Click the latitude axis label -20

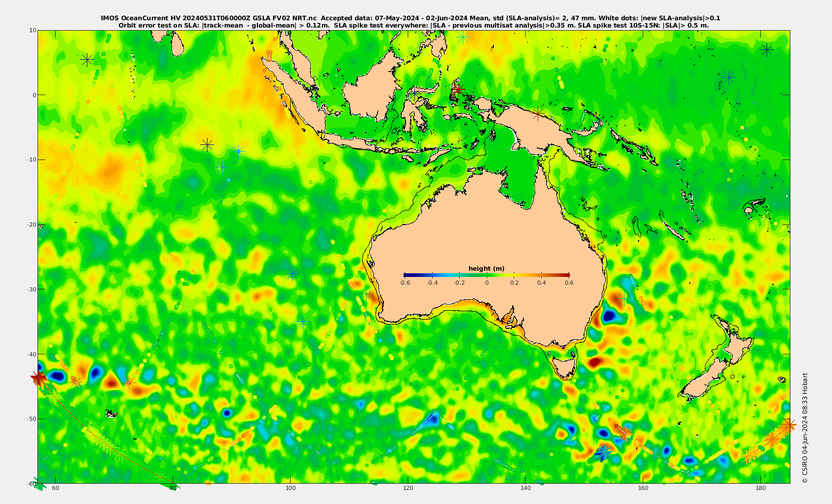(32, 224)
